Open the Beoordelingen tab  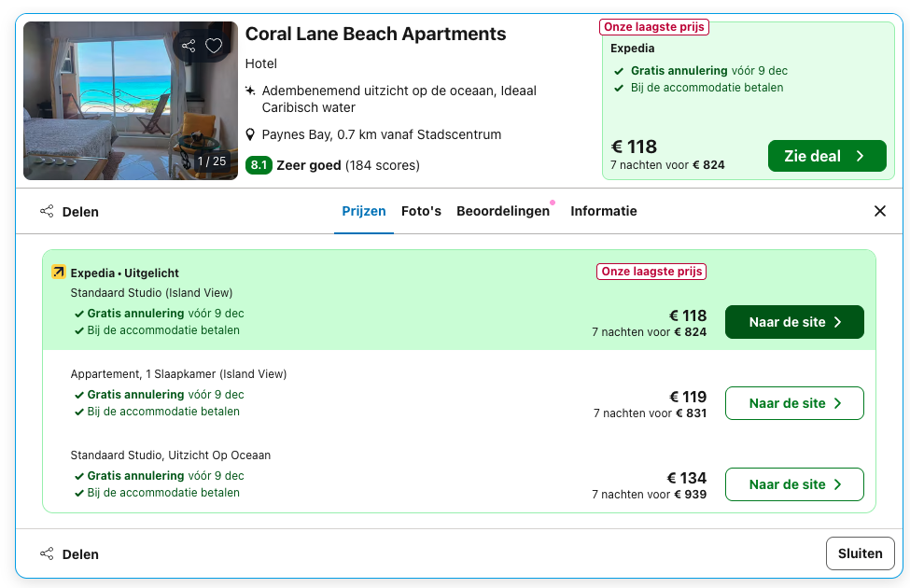click(x=504, y=211)
